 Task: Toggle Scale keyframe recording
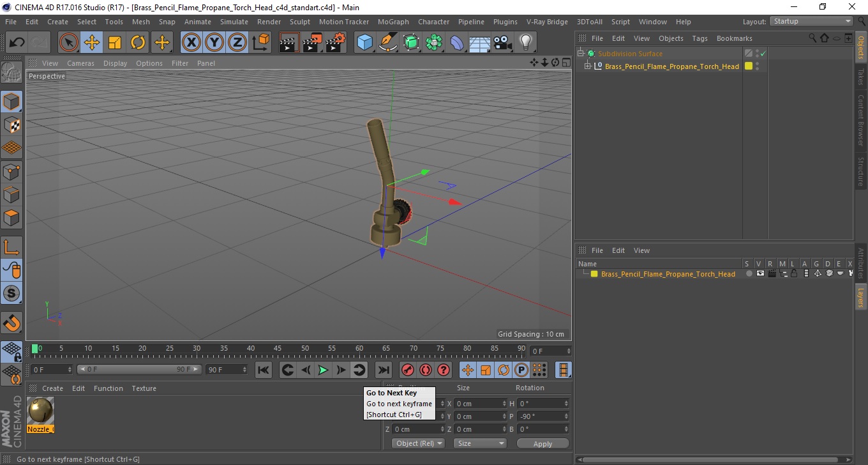pyautogui.click(x=486, y=370)
